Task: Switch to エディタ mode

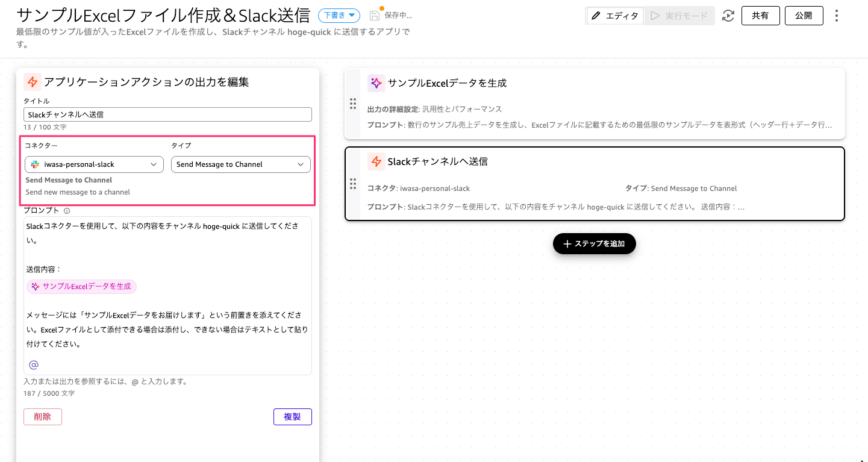Action: pos(615,16)
